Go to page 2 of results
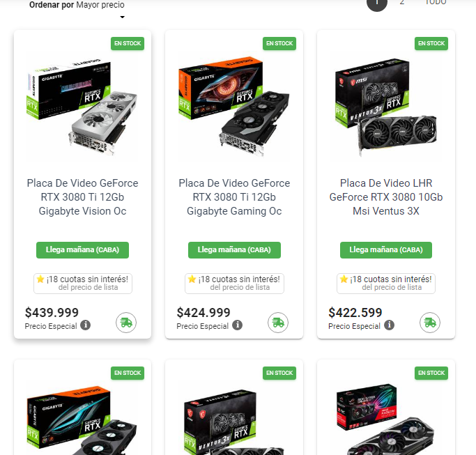Image resolution: width=476 pixels, height=455 pixels. pos(402,2)
